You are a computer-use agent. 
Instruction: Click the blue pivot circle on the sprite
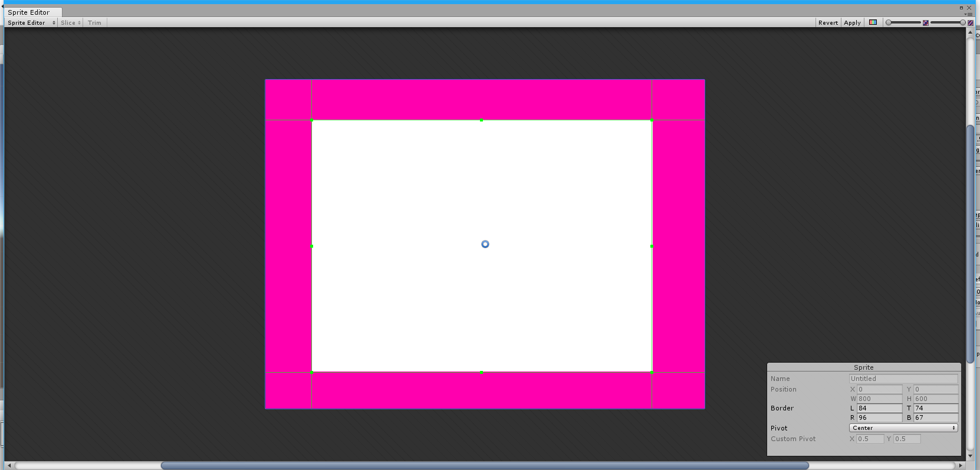485,244
